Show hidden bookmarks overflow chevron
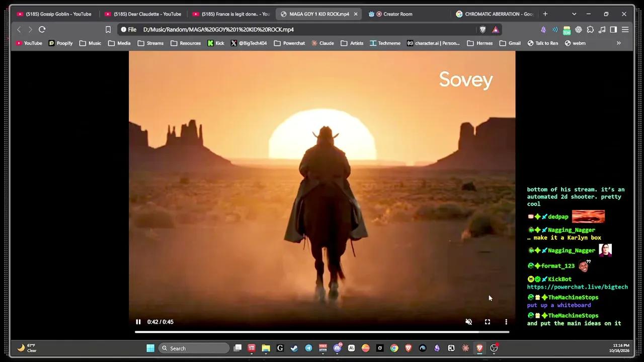This screenshot has height=362, width=644. [x=619, y=43]
